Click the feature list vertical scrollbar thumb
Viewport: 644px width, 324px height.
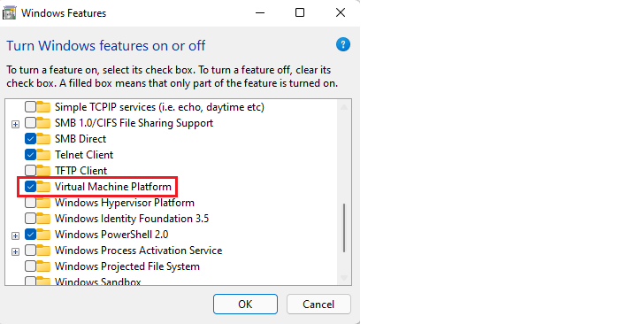point(344,228)
